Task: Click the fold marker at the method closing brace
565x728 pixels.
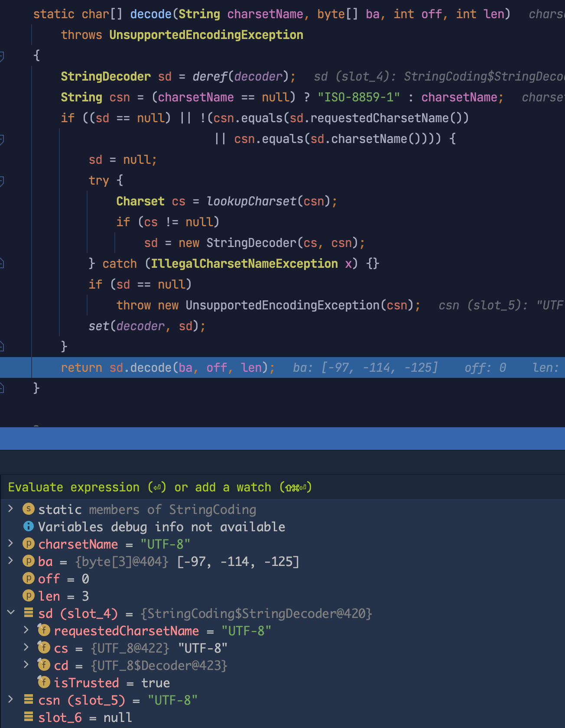Action: 2,388
